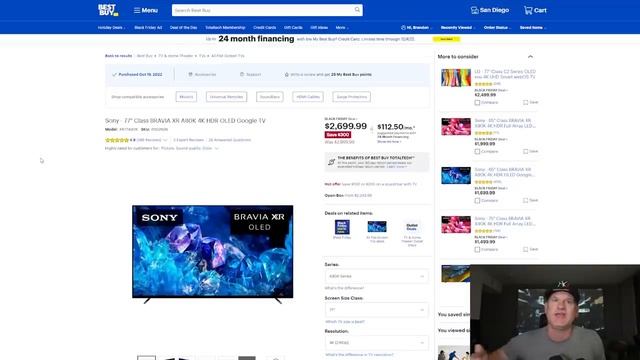Check Save for $1,499.99 Sony TV
This screenshot has width=640, height=360.
point(526,249)
